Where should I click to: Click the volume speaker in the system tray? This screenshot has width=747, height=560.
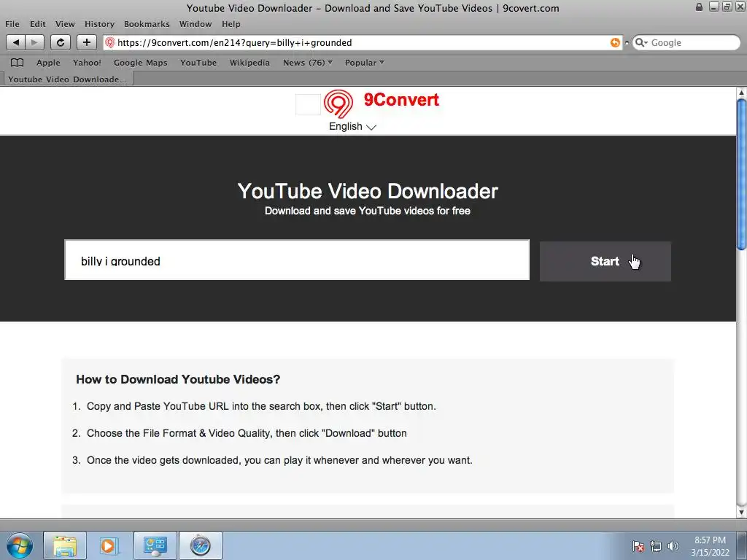click(x=673, y=546)
